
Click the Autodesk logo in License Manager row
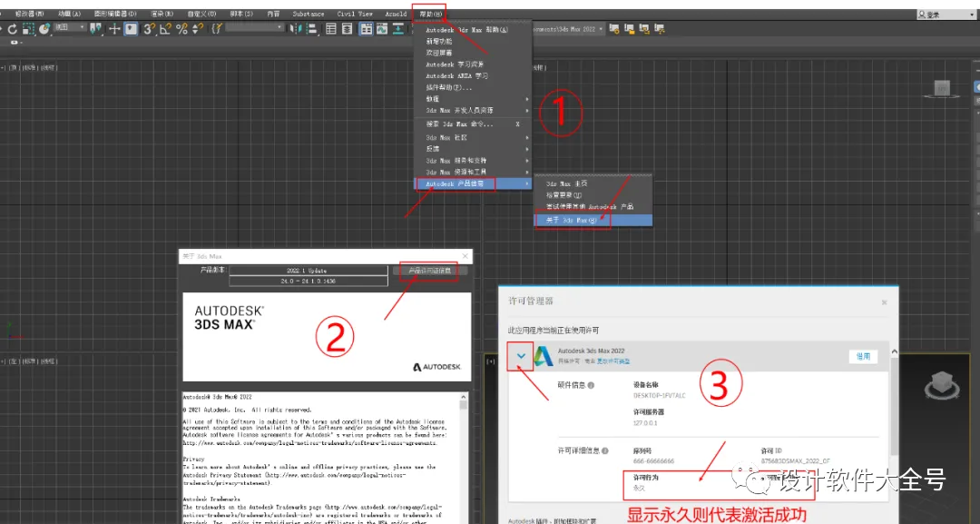tap(544, 356)
